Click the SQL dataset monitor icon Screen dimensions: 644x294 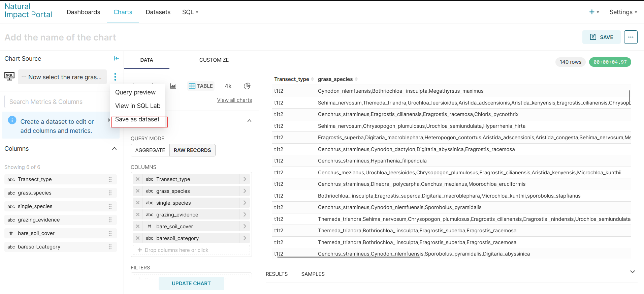coord(9,76)
